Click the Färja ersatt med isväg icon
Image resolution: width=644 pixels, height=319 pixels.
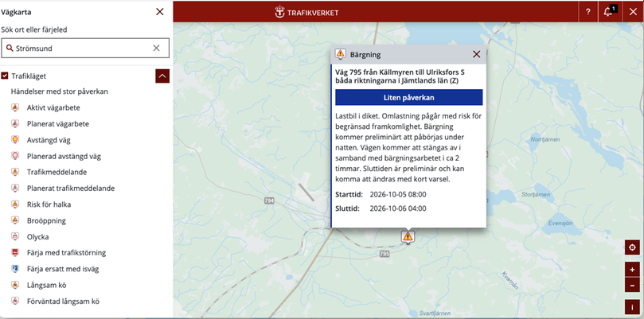(15, 269)
